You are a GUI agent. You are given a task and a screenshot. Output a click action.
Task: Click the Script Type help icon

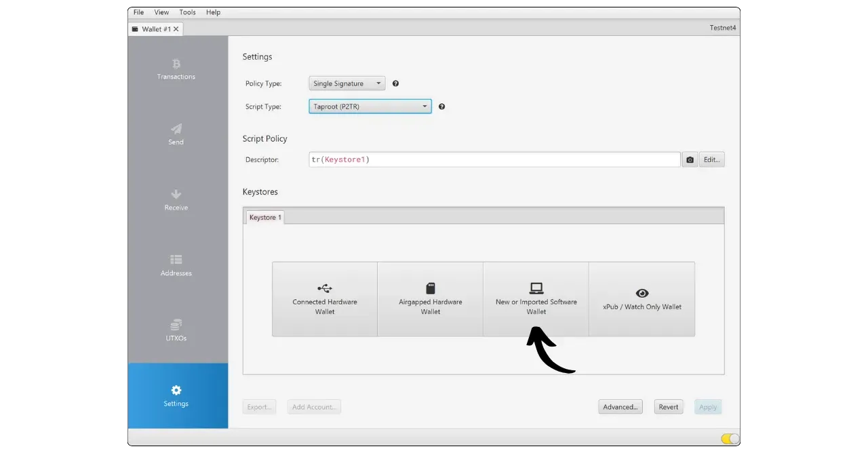tap(441, 107)
